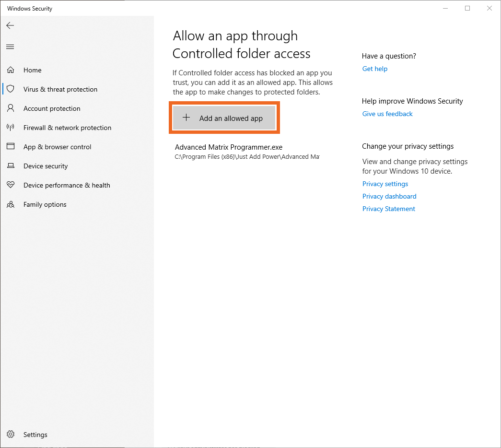The width and height of the screenshot is (501, 448).
Task: Click the Home house icon
Action: click(11, 70)
